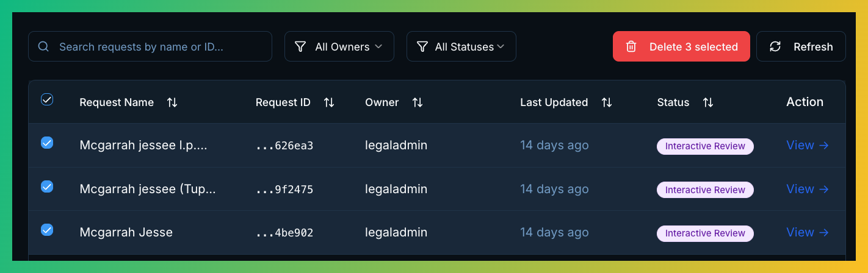The width and height of the screenshot is (868, 273).
Task: Uncheck the Mcgarrah jessee (Tup... row checkbox
Action: (47, 186)
